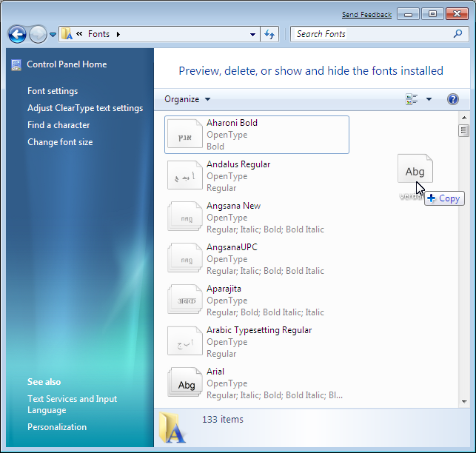Open Change font size

pyautogui.click(x=60, y=142)
